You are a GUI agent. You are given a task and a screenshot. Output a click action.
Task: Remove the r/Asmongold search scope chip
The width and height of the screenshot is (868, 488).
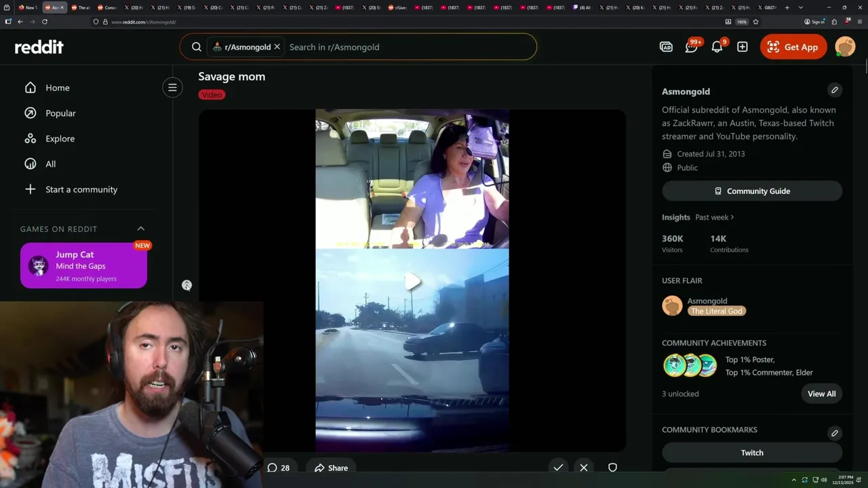coord(277,47)
